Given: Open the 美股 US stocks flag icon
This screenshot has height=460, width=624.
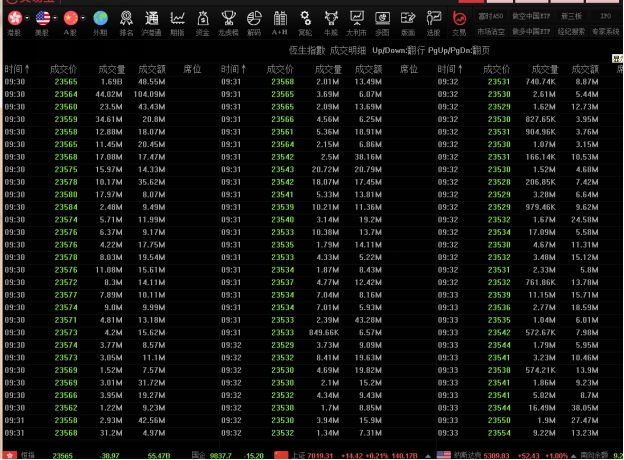Looking at the screenshot, I should point(41,19).
